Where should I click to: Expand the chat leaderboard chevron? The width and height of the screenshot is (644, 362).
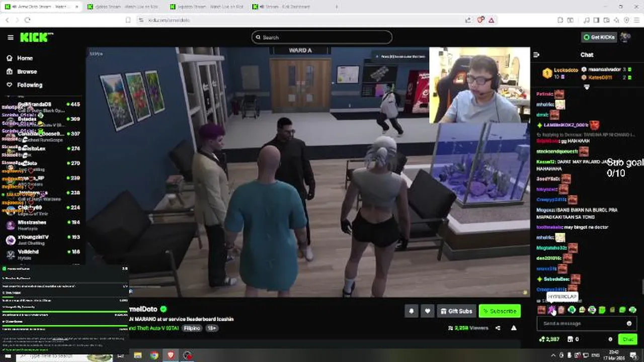pyautogui.click(x=586, y=87)
